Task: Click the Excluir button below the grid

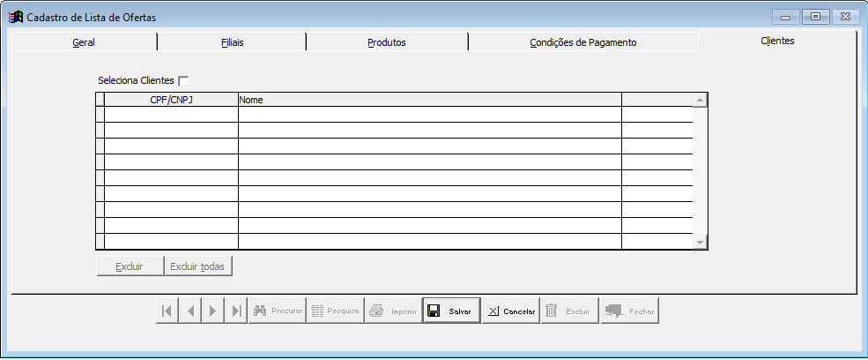Action: (130, 266)
